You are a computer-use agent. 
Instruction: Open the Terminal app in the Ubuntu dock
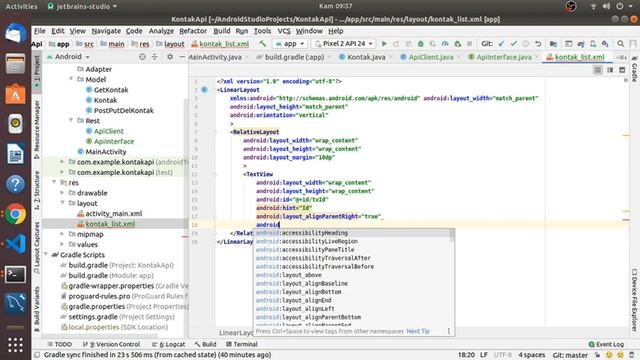[16, 274]
